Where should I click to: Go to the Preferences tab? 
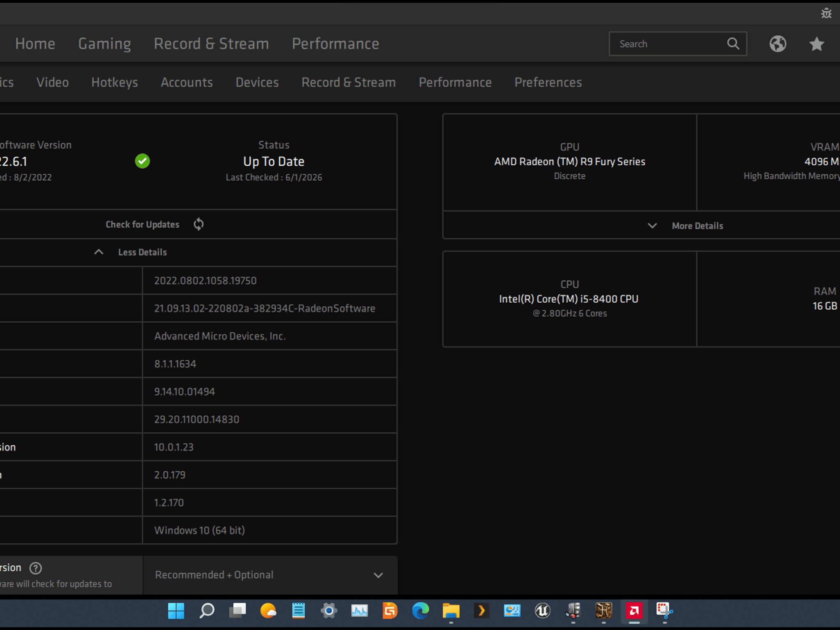548,82
